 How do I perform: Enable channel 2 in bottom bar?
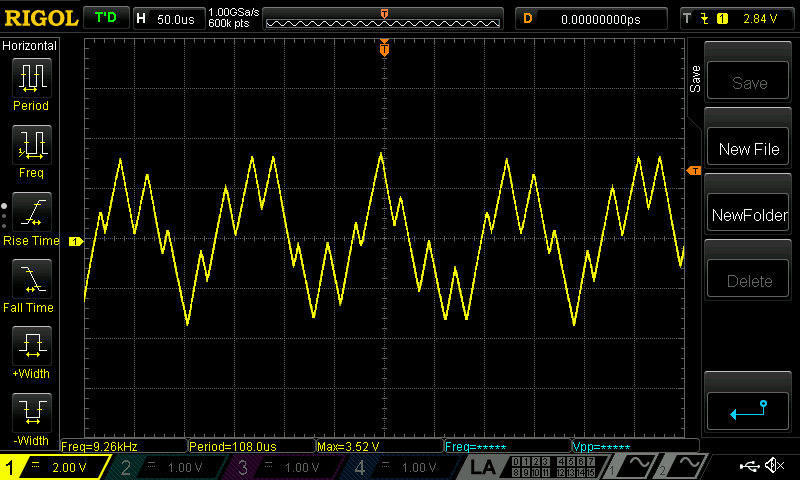pos(168,467)
